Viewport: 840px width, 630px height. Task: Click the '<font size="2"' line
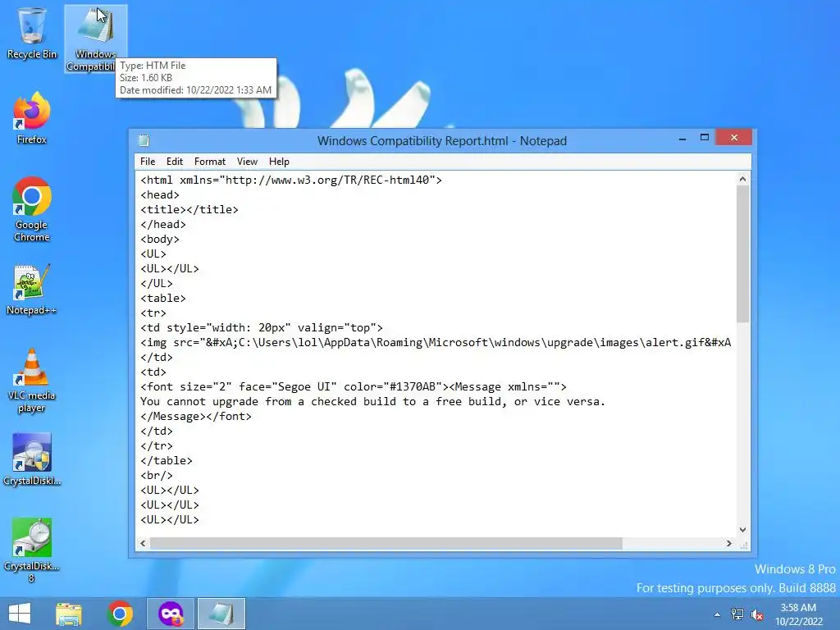(353, 387)
